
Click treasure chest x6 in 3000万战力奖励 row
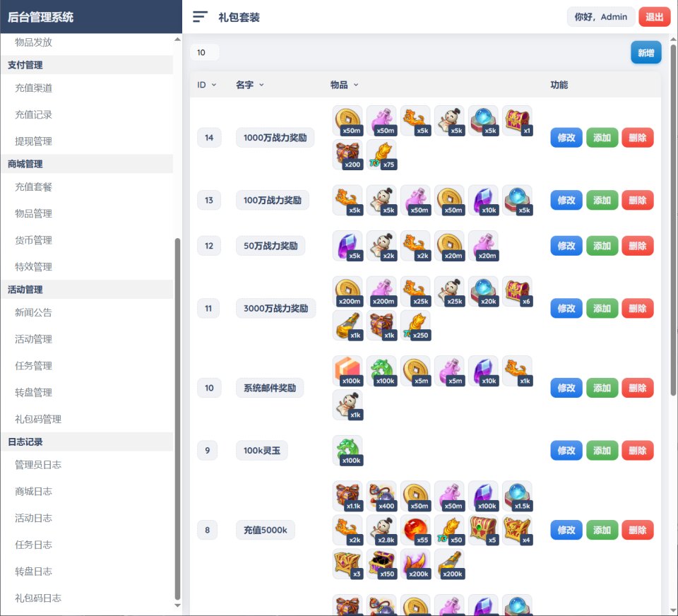pos(518,291)
